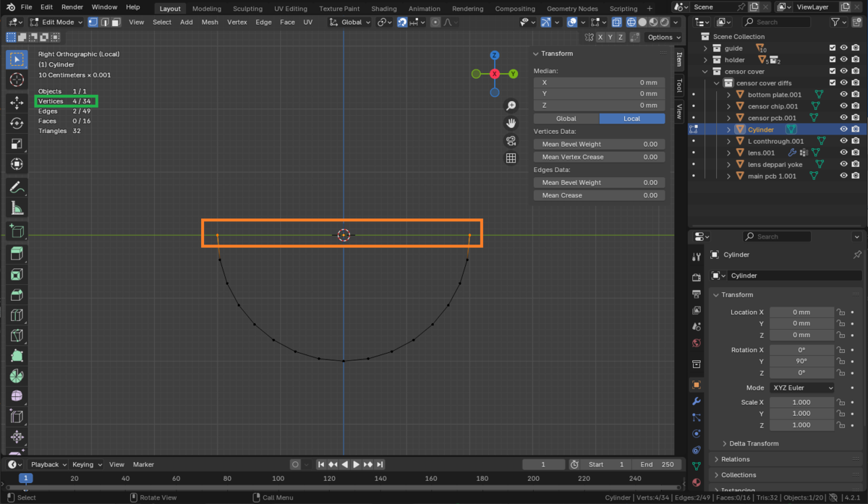The width and height of the screenshot is (868, 504).
Task: Disable lens.001 in renders camera icon
Action: [856, 153]
